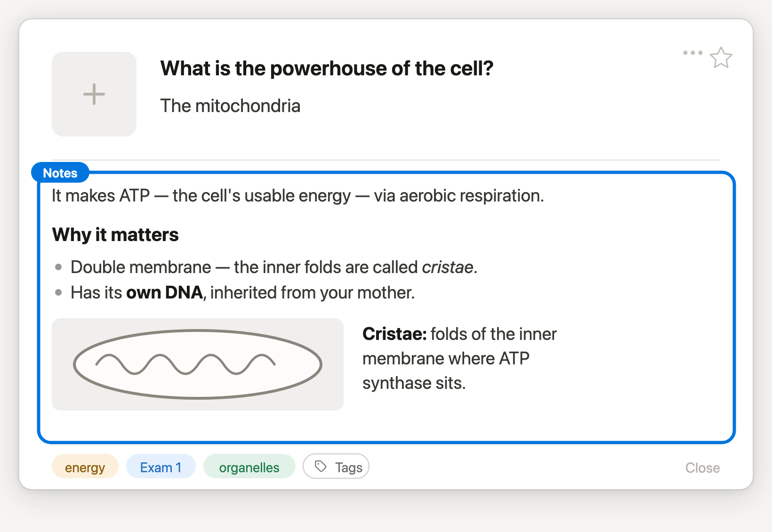Open the three-dots more options menu
Screen dimensions: 772x532
coord(693,53)
